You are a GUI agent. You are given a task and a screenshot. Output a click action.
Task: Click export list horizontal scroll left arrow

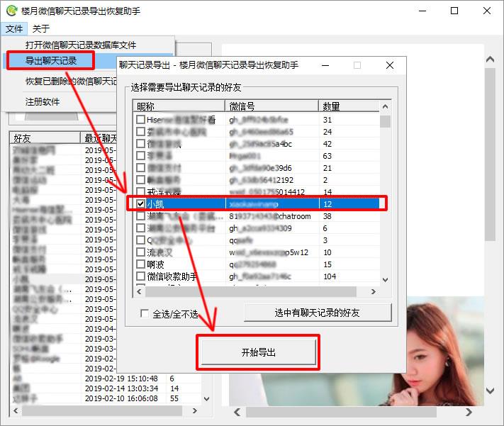[x=139, y=291]
